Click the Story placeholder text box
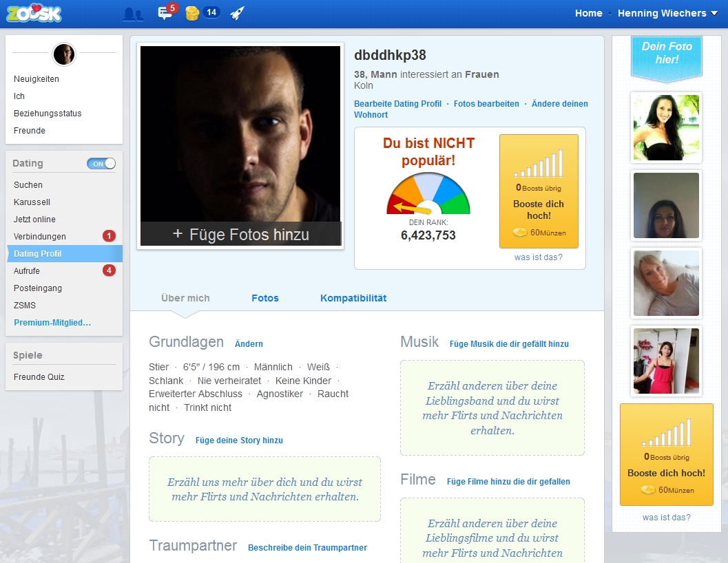The height and width of the screenshot is (563, 728). click(x=264, y=489)
